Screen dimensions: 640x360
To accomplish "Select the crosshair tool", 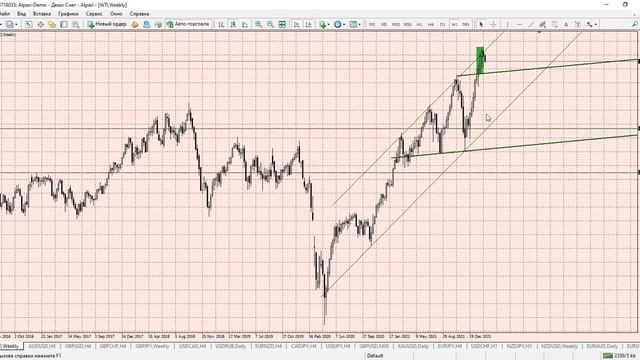I will click(x=493, y=24).
